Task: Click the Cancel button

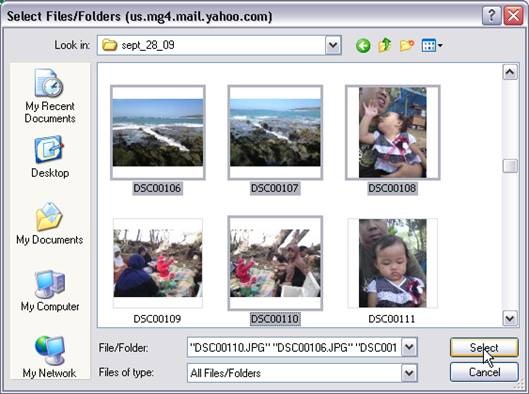Action: pyautogui.click(x=484, y=372)
